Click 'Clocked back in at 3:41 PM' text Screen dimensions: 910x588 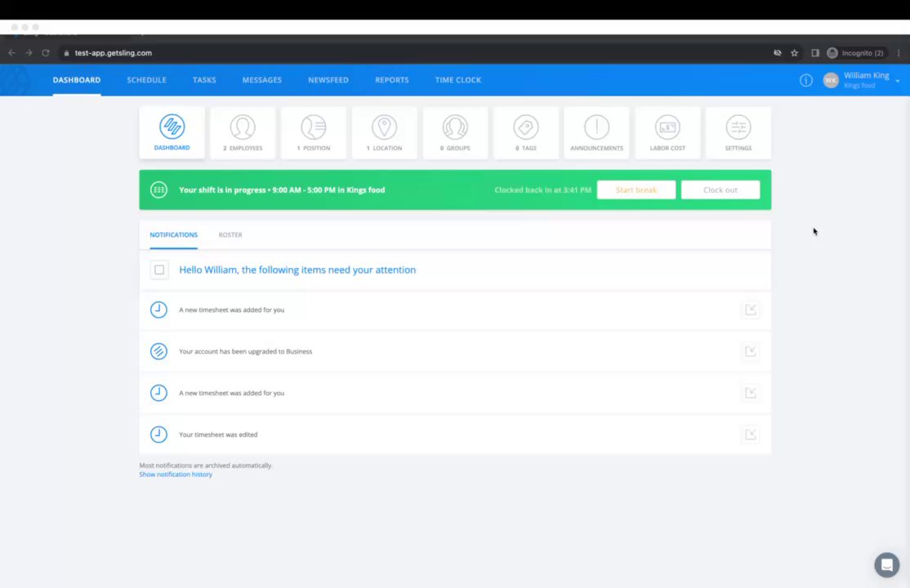542,189
